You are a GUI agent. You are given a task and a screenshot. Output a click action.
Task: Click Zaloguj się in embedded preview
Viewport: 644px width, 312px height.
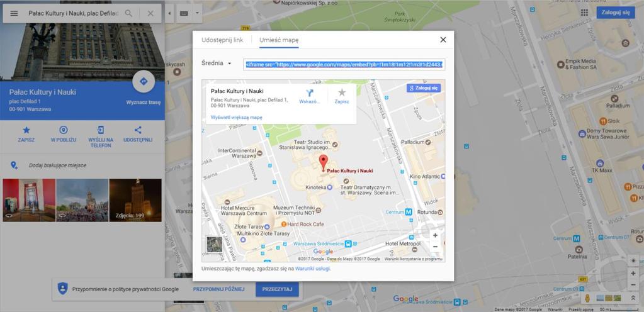coord(424,88)
